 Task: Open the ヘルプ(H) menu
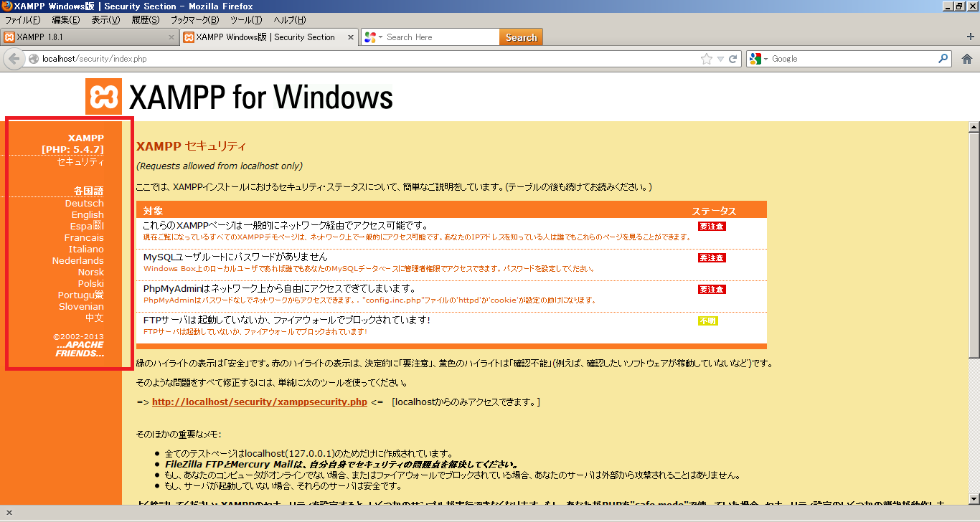coord(289,19)
